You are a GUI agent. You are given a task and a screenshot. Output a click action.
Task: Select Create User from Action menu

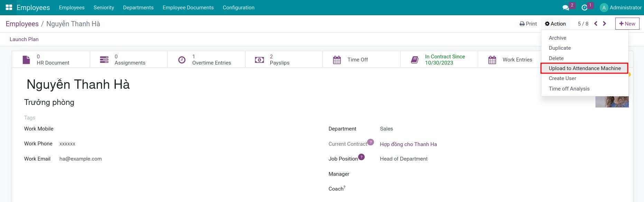585,78
